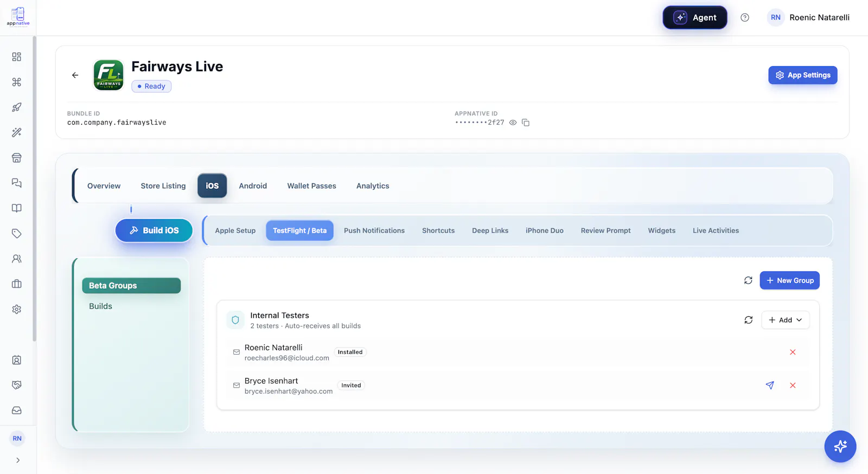The width and height of the screenshot is (868, 474).
Task: Remove Bryce Isenhart from testers
Action: point(793,385)
